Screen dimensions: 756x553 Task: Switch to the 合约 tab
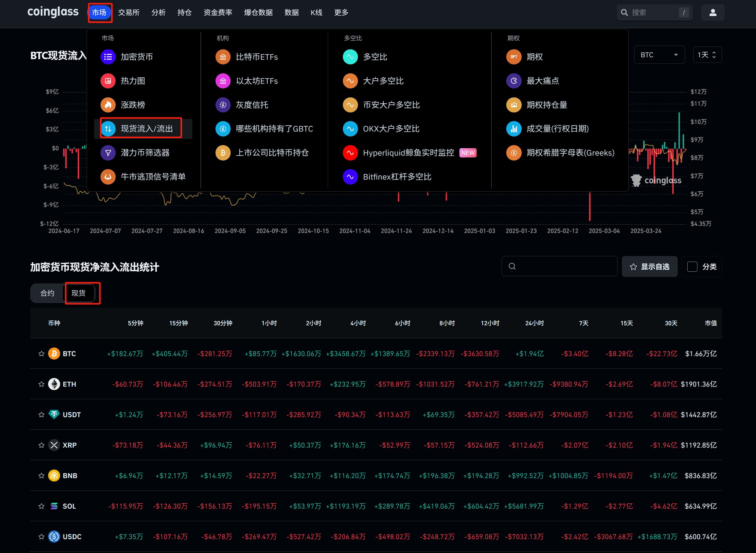click(47, 293)
